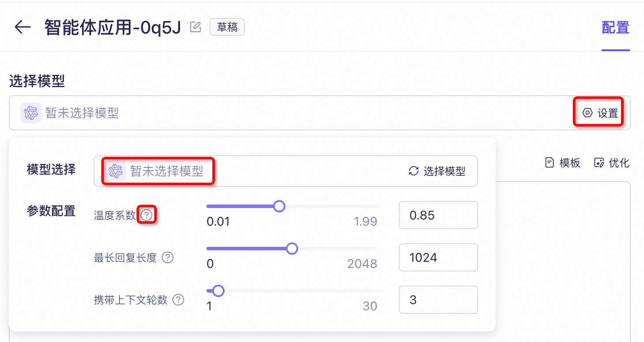
Task: Click the 模型选择 label
Action: point(51,169)
